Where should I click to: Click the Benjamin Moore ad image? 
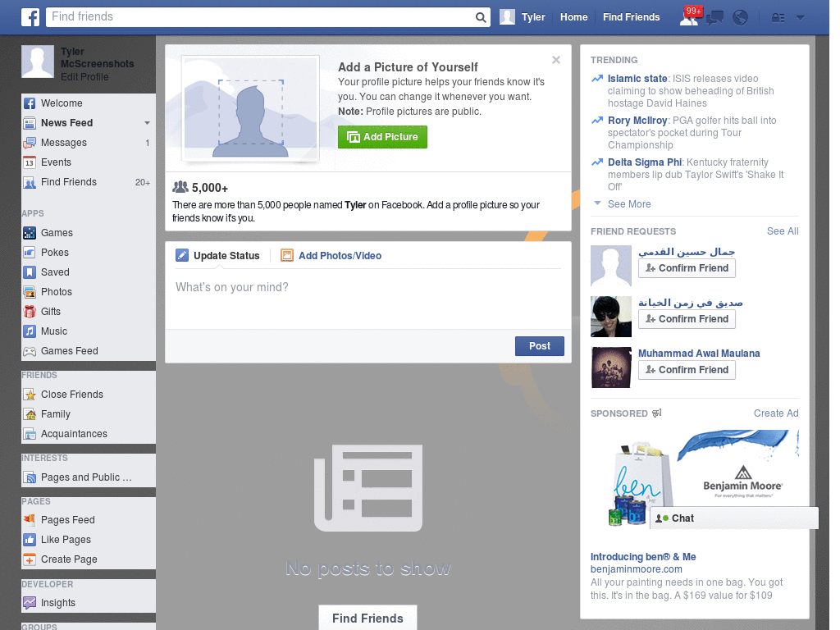tap(694, 479)
